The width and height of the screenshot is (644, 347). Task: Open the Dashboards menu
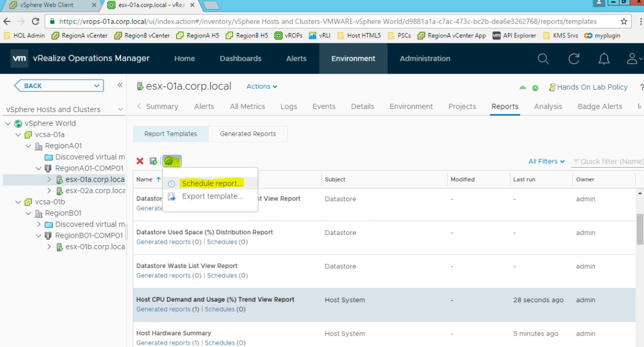coord(241,59)
